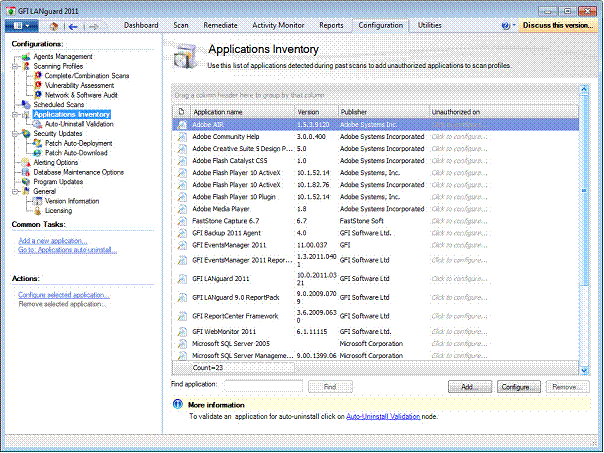Click the GFI LANguard 2011 row icon
The width and height of the screenshot is (604, 453).
[182, 279]
